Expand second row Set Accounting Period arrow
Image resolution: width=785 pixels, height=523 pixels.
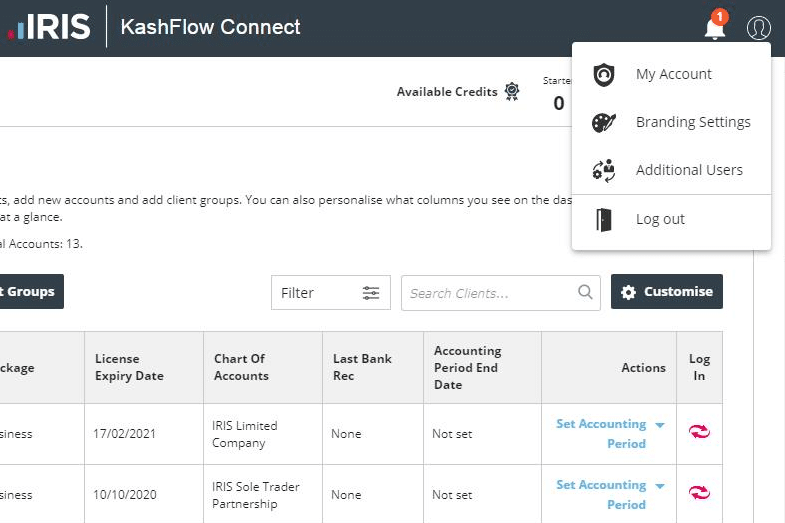click(660, 486)
